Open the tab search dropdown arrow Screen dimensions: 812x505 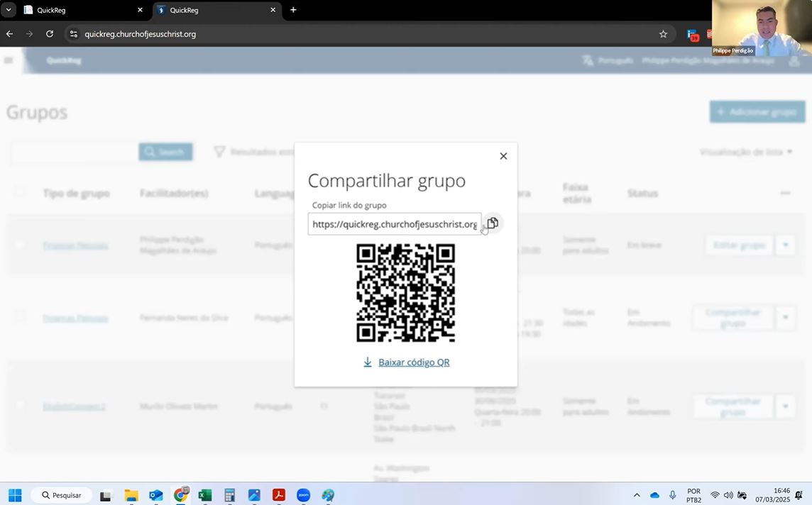coord(9,10)
